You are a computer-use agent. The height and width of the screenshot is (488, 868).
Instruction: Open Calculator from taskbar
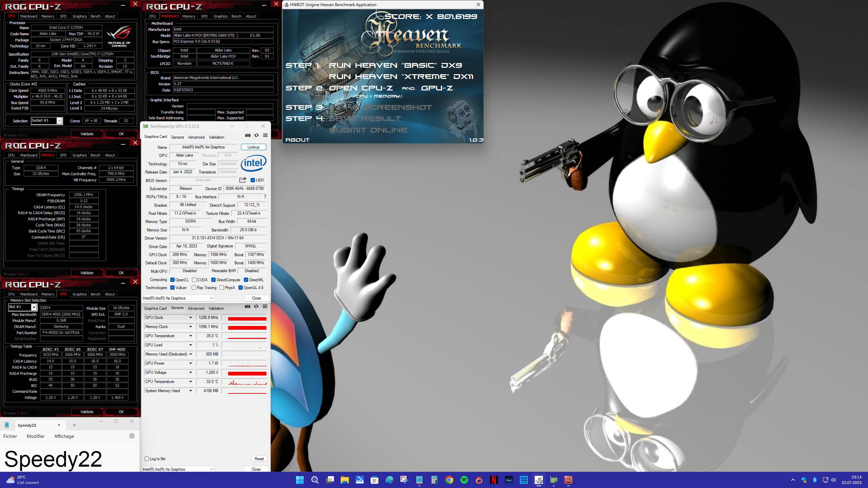coord(434,480)
